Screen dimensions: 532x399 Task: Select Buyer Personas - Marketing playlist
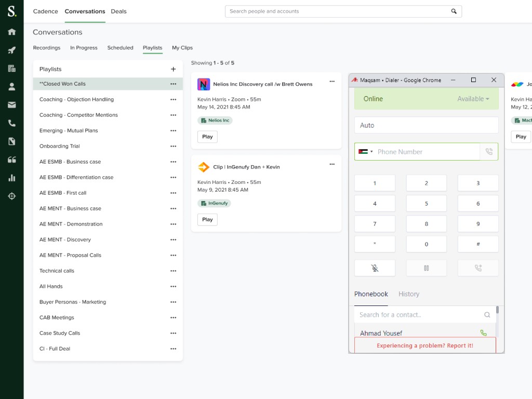click(x=108, y=302)
